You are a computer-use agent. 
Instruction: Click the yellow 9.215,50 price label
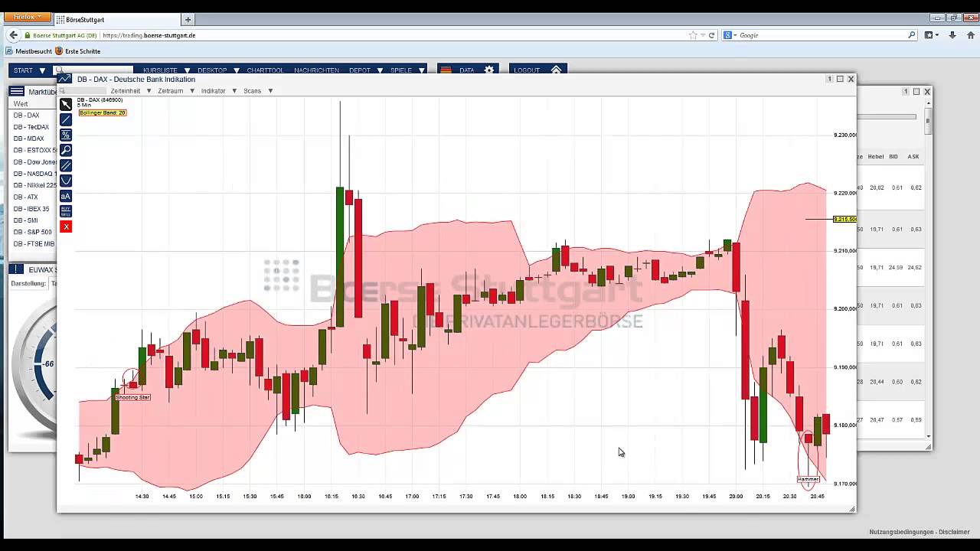coord(844,219)
